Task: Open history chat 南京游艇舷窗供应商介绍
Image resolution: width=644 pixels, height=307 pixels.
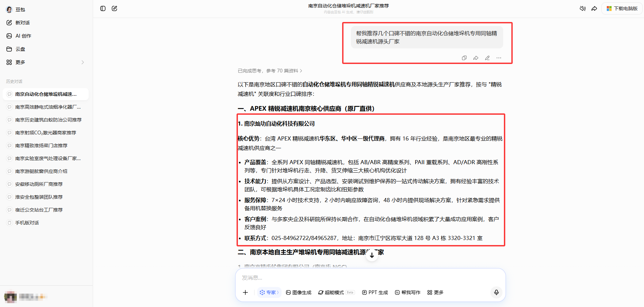Action: [46, 171]
